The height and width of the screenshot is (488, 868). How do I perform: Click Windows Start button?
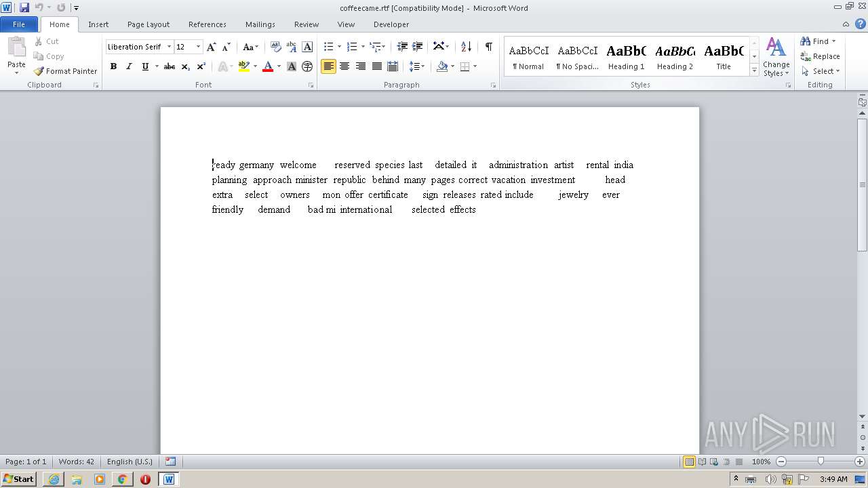point(18,479)
